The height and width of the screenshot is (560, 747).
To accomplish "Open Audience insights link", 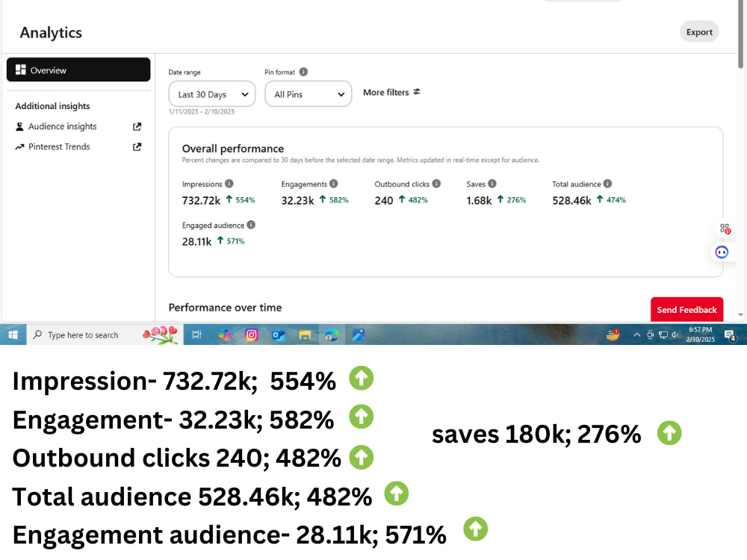I will tap(63, 126).
